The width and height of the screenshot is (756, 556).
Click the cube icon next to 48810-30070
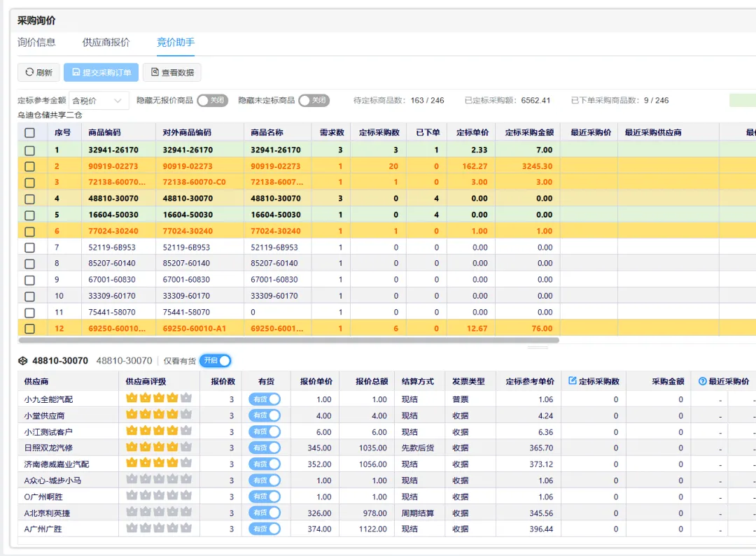tap(22, 360)
